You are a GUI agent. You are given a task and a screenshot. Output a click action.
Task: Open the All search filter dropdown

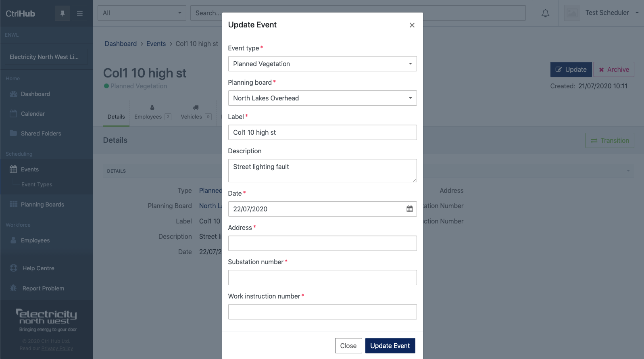tap(142, 13)
